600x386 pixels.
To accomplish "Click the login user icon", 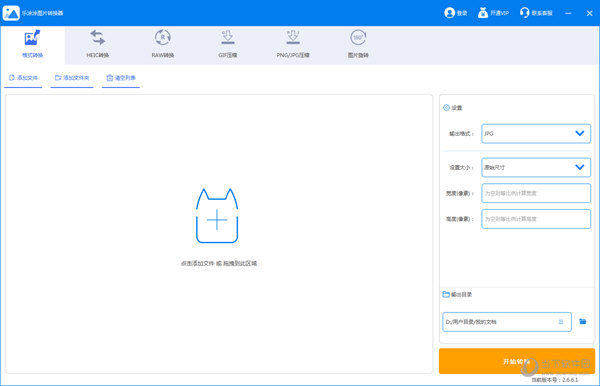I will point(449,13).
